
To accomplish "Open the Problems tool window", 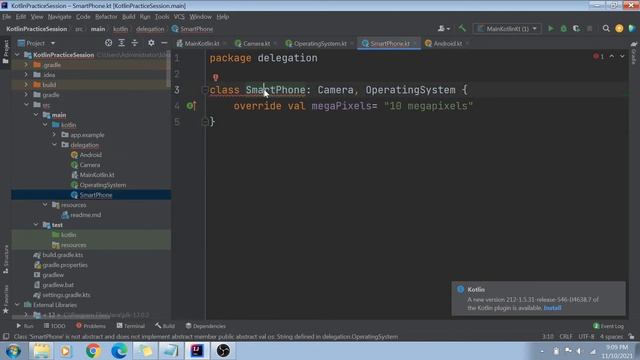I will coord(91,326).
